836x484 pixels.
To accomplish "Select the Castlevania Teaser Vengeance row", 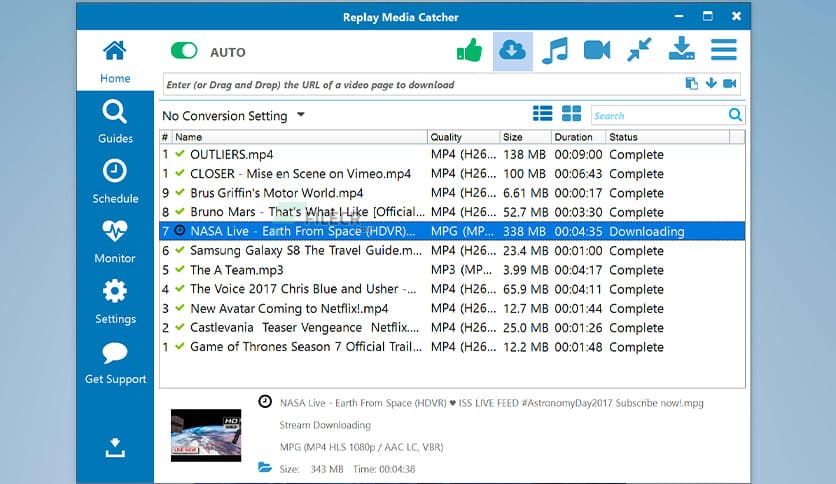I will coord(452,328).
